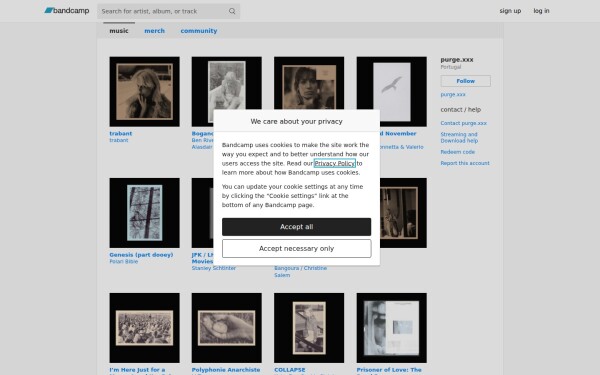Viewport: 600px width, 375px height.
Task: Open the trabant album cover
Action: (144, 91)
